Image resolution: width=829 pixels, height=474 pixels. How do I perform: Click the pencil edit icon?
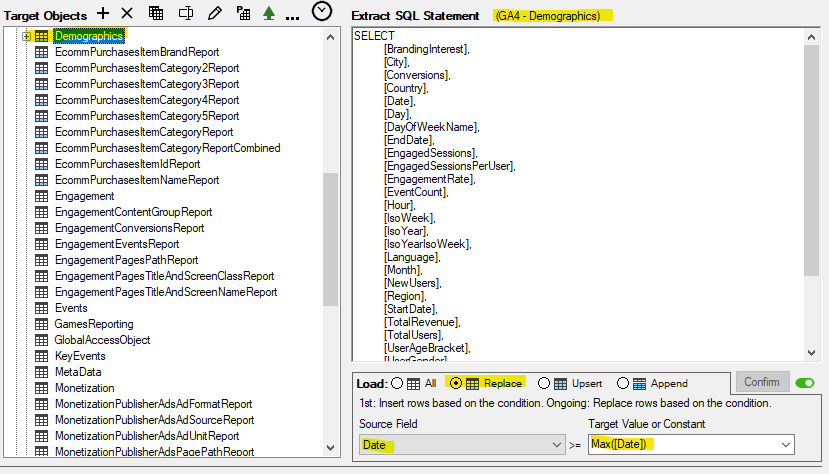tap(214, 13)
